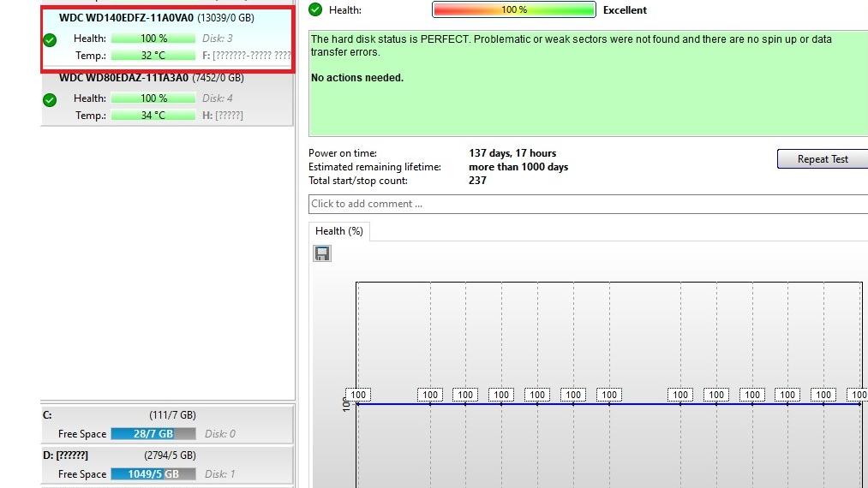This screenshot has width=868, height=488.
Task: Click C: free space bar 28/7 GB
Action: tap(153, 434)
